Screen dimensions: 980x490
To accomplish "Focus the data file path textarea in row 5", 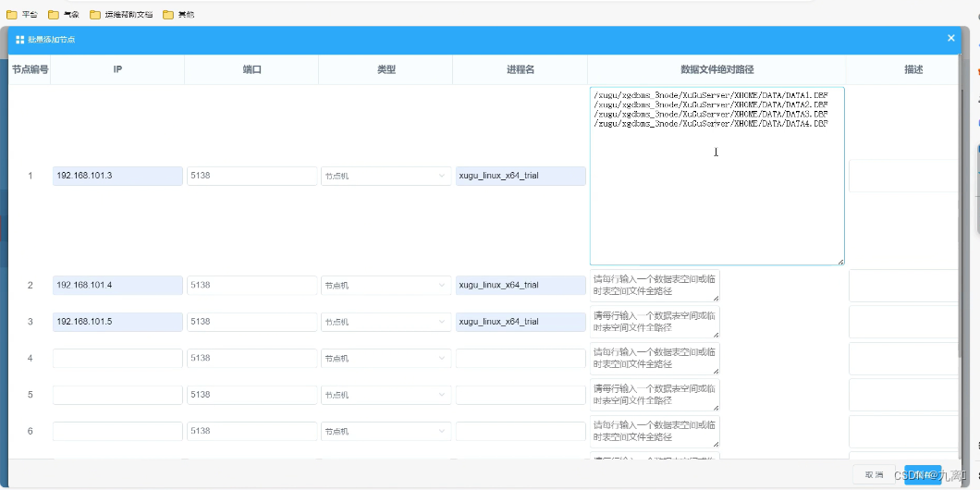I will [655, 395].
